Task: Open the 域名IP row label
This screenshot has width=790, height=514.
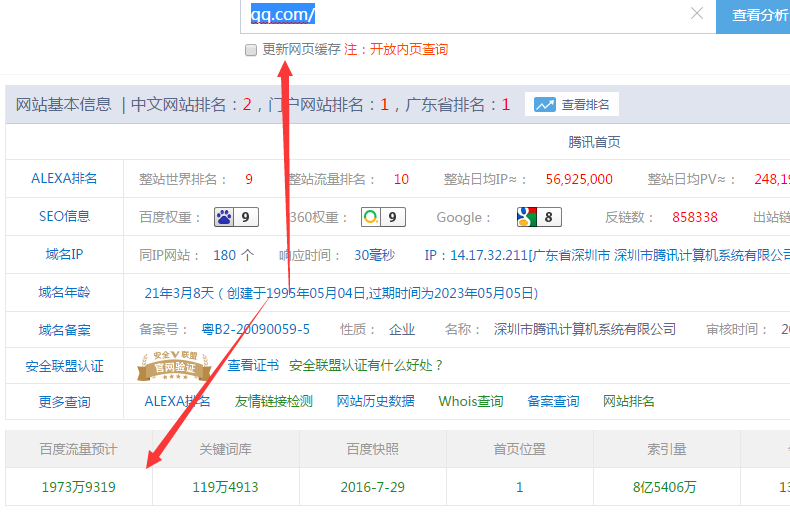Action: point(64,254)
